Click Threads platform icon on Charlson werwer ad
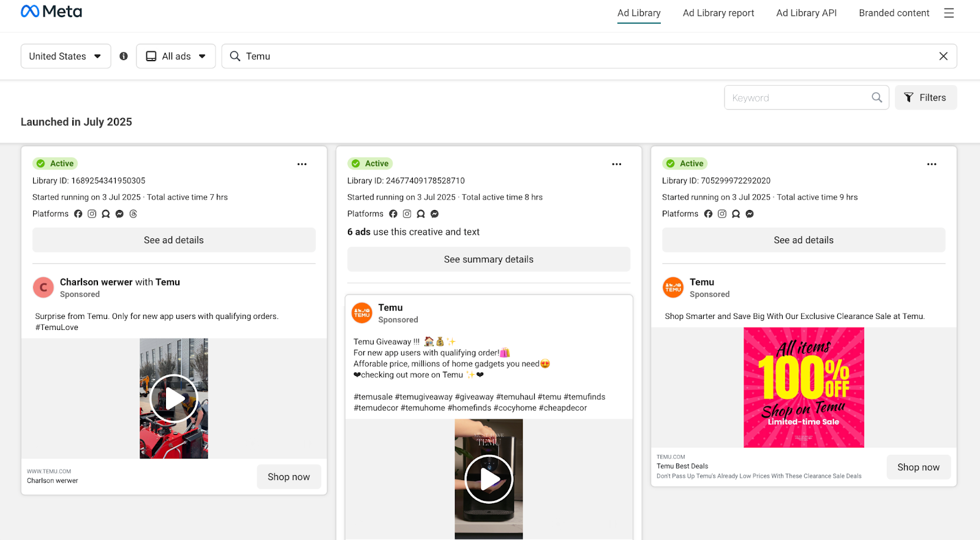980x540 pixels. (134, 214)
